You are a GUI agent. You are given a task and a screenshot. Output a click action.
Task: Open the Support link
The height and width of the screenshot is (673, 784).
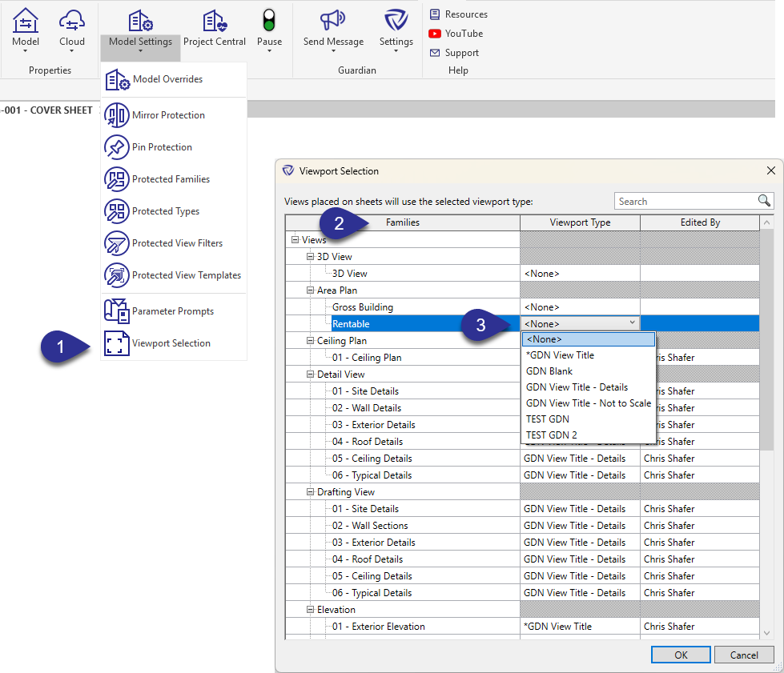454,53
